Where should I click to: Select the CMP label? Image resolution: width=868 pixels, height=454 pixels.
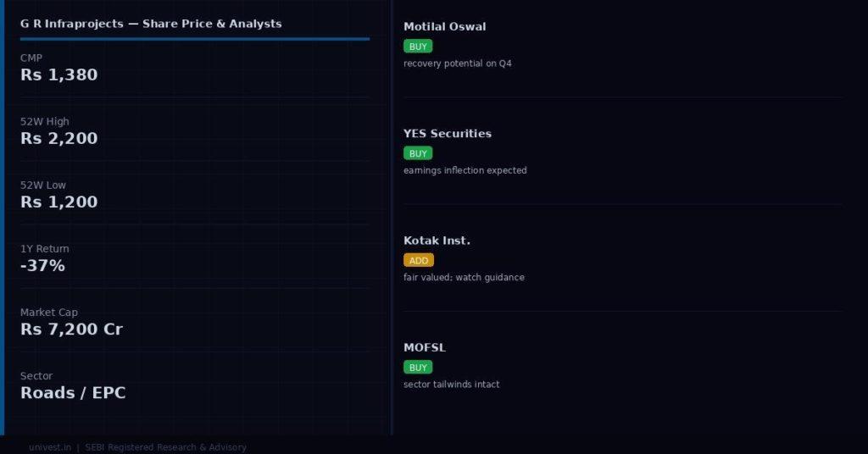(31, 58)
